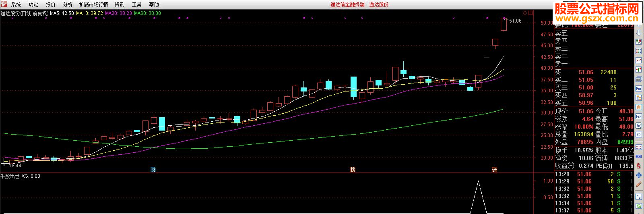Click the square panel icon beside the diamond
The width and height of the screenshot is (644, 214).
(530, 13)
